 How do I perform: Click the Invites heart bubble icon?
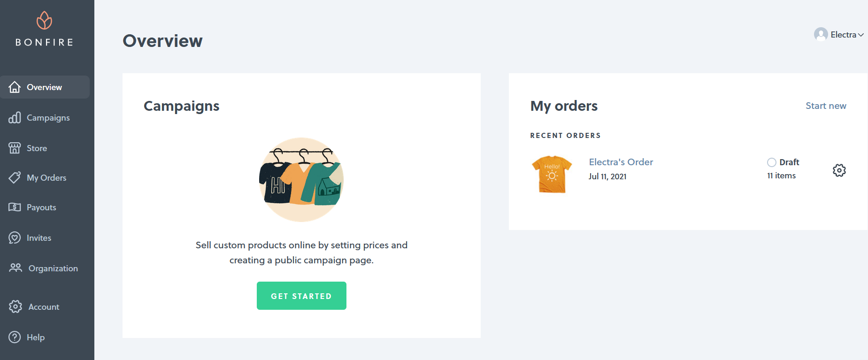click(15, 238)
